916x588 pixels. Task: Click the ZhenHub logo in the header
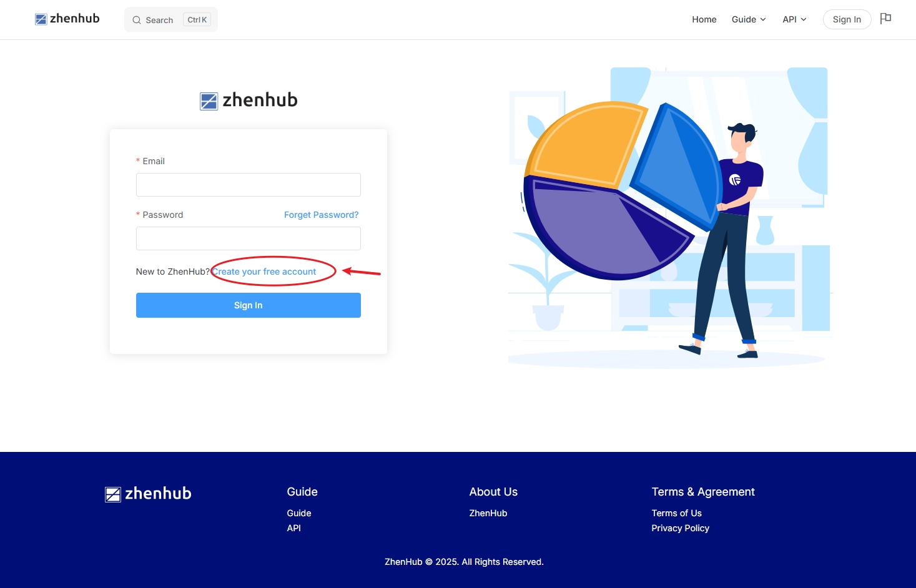(x=67, y=19)
